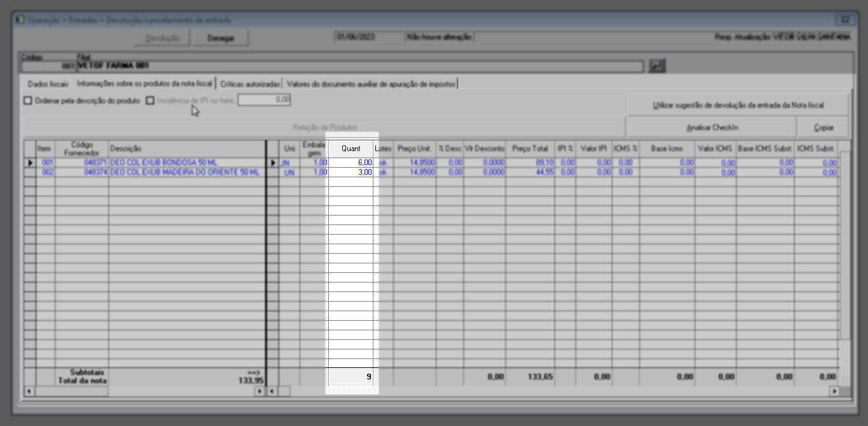Viewport: 868px width, 426px height.
Task: Click the Não houve alteração status field
Action: 439,37
